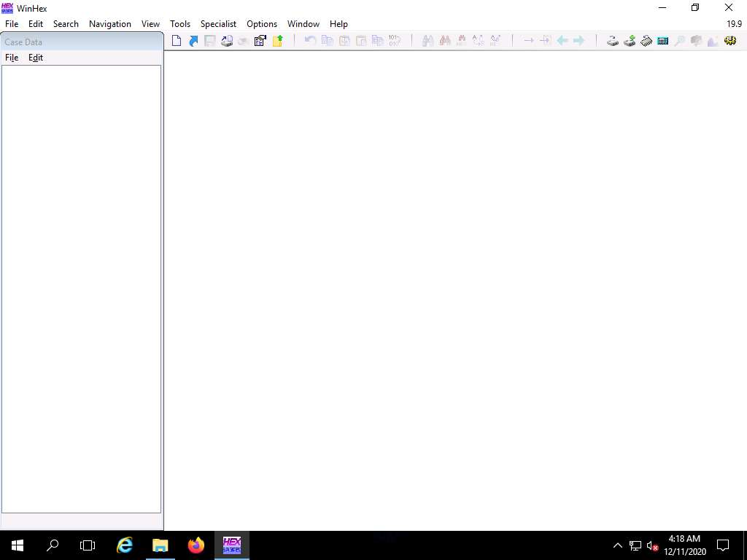Show hidden system tray icons
The width and height of the screenshot is (747, 560).
617,545
